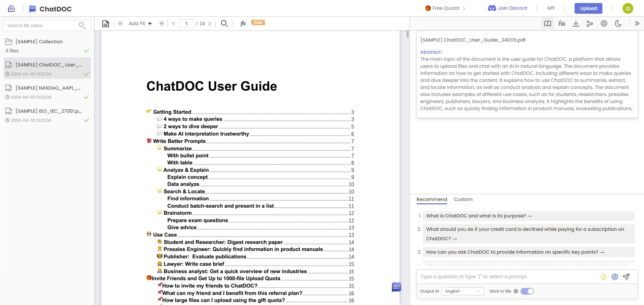Zoom out the PDF view
Viewport: 644px width, 305px height.
click(120, 23)
